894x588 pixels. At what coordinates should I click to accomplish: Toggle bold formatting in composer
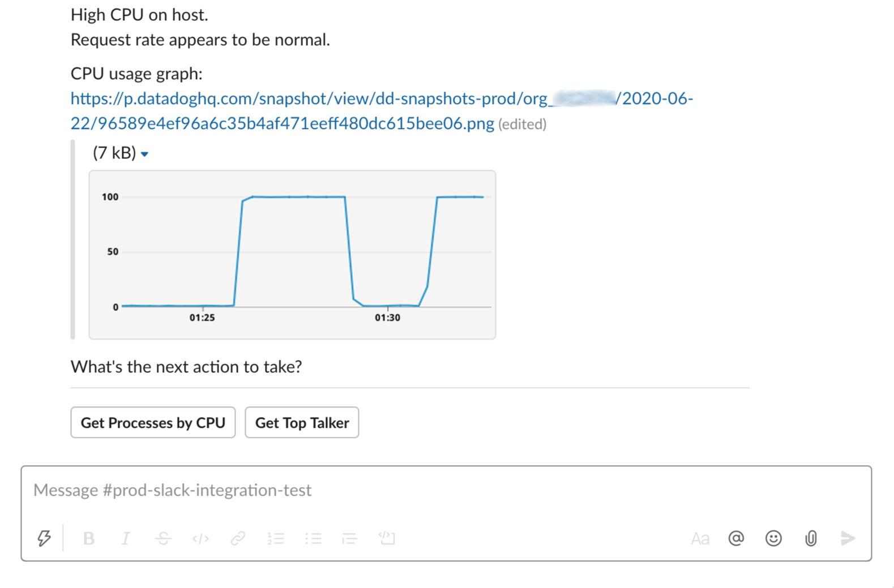coord(89,538)
